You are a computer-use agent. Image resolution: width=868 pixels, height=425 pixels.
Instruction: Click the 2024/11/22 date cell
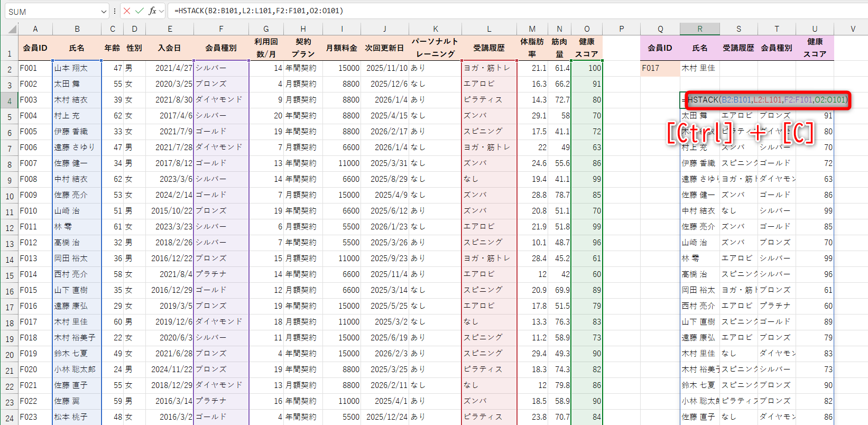point(170,369)
